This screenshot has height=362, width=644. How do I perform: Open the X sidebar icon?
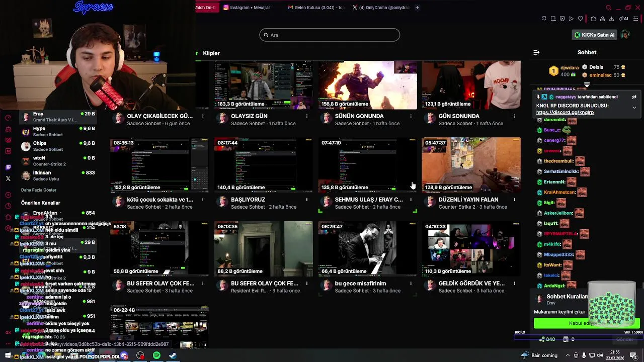click(x=8, y=178)
